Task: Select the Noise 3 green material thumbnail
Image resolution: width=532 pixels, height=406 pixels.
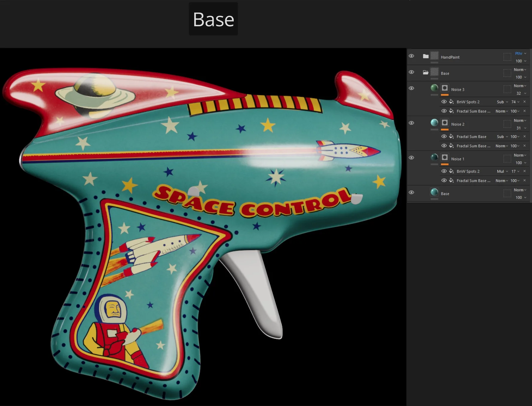Action: pyautogui.click(x=434, y=88)
